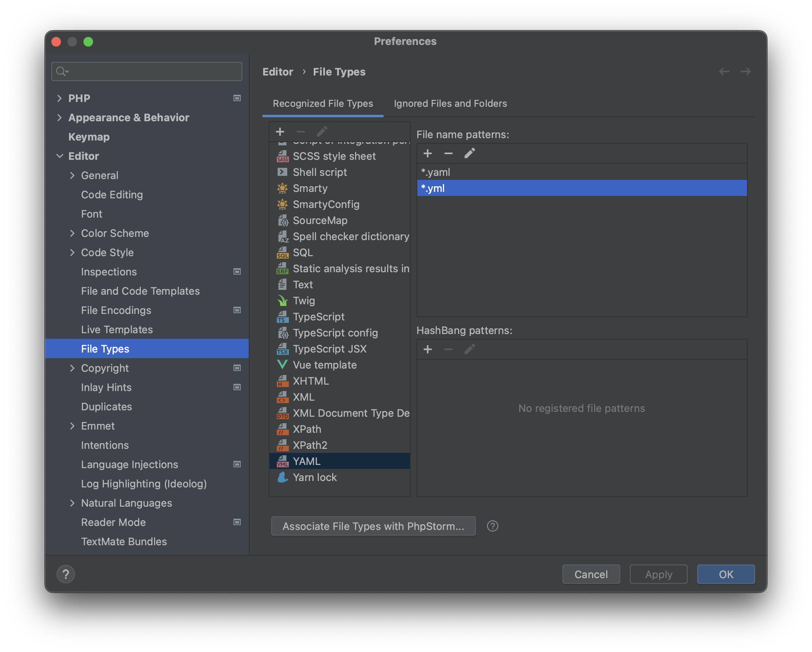
Task: Open the File Types help icon
Action: (492, 526)
